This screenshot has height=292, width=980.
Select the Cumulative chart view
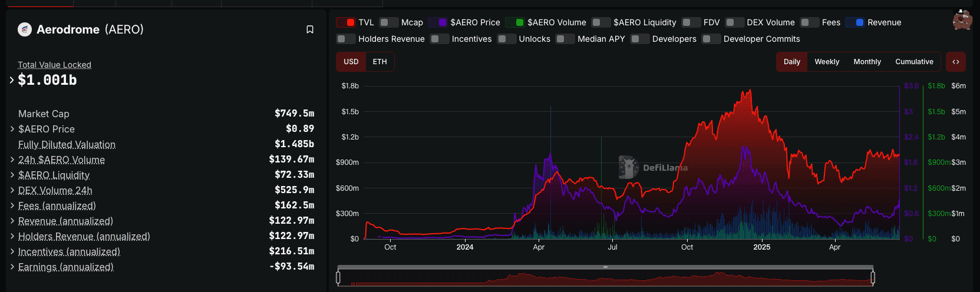914,62
